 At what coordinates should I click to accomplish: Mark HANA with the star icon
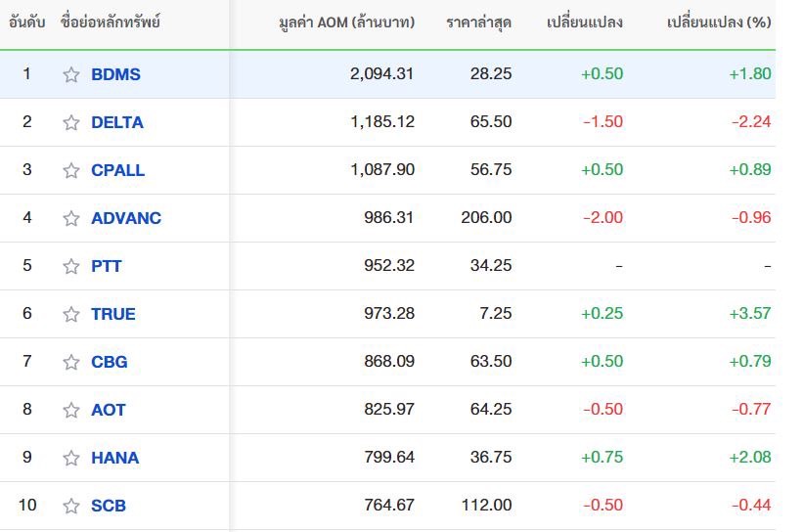(x=71, y=458)
